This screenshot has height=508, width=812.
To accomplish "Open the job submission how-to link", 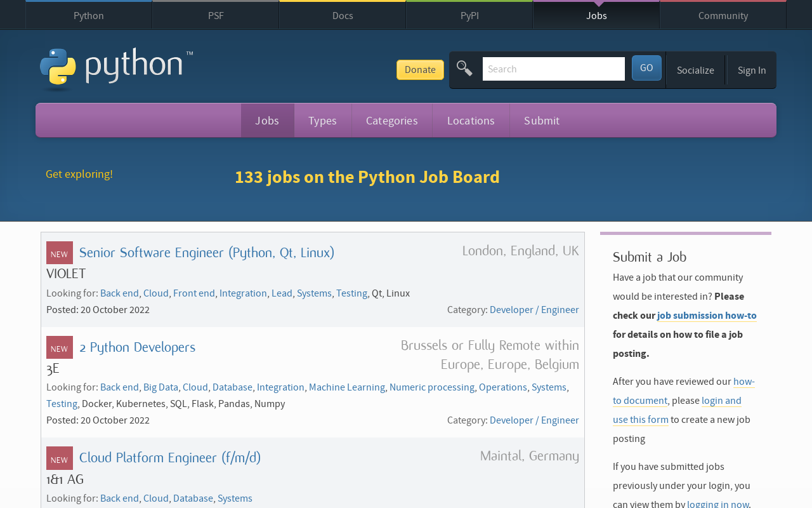I will pos(707,316).
